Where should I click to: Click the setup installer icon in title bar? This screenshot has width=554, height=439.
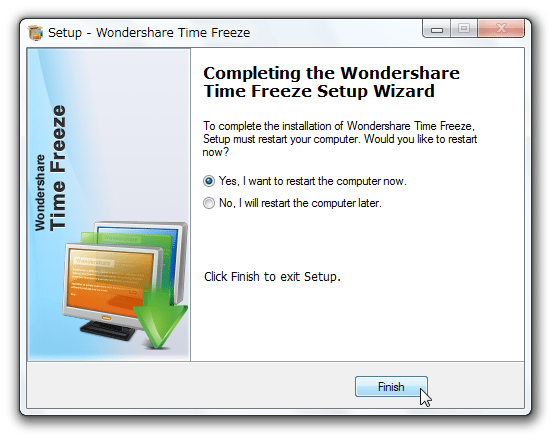pyautogui.click(x=35, y=33)
